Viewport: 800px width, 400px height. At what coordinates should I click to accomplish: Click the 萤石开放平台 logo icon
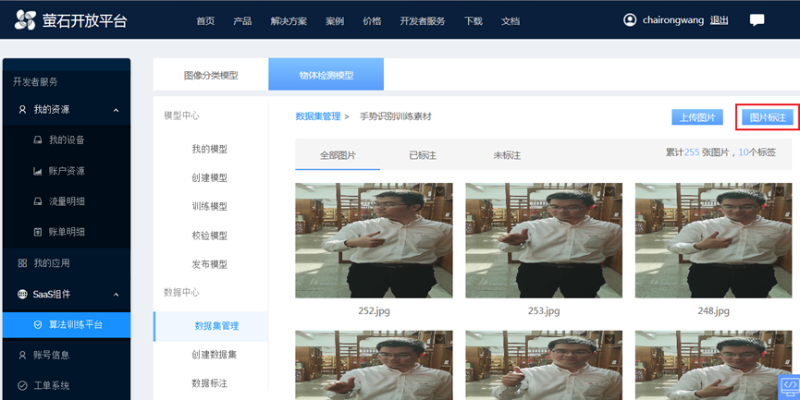click(23, 20)
